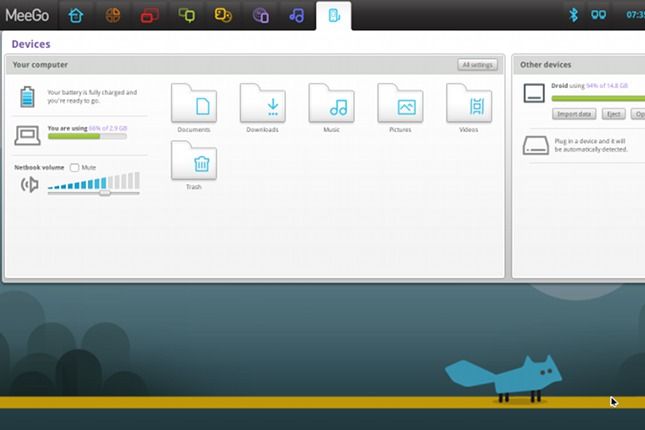
Task: Eject the Droid device
Action: tap(613, 114)
